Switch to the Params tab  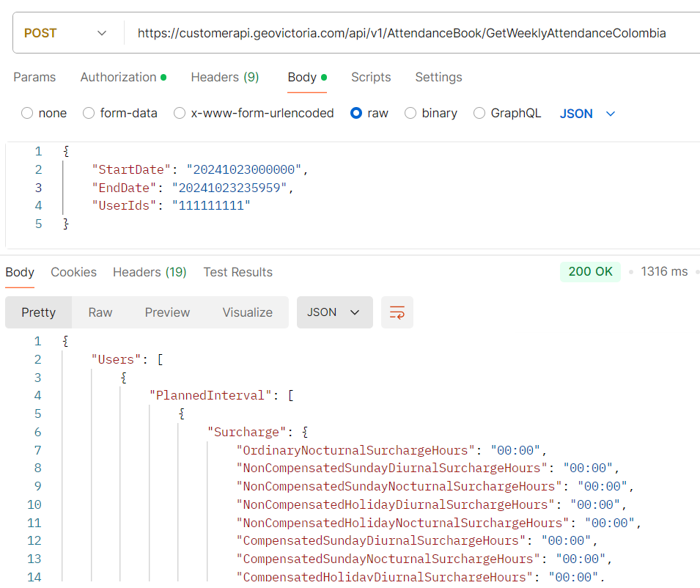34,77
